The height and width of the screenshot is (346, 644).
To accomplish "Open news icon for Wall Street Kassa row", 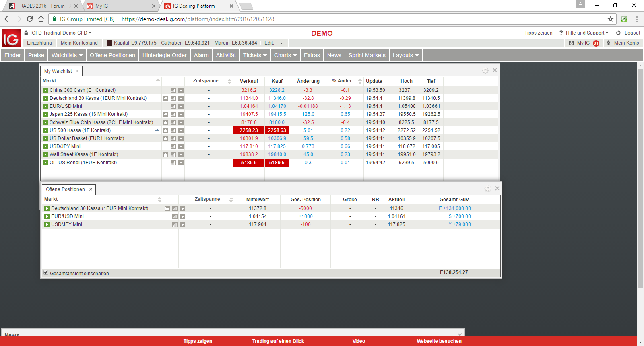I will (165, 154).
